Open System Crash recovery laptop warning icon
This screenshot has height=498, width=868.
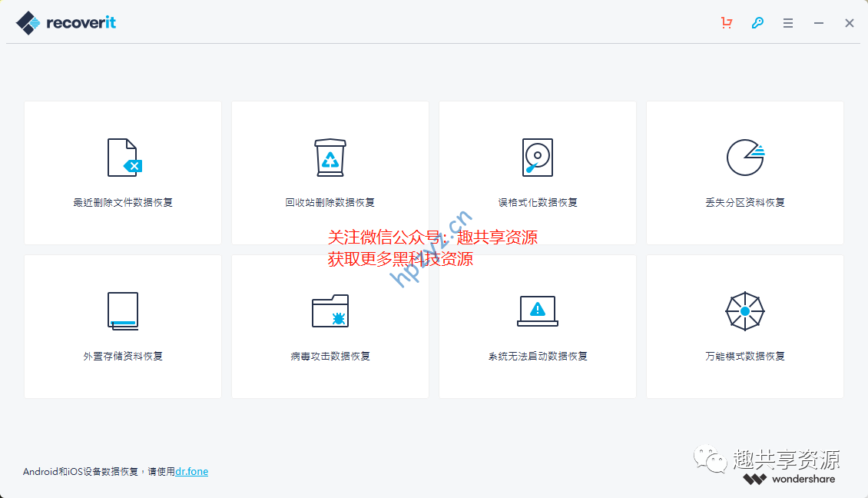click(538, 311)
